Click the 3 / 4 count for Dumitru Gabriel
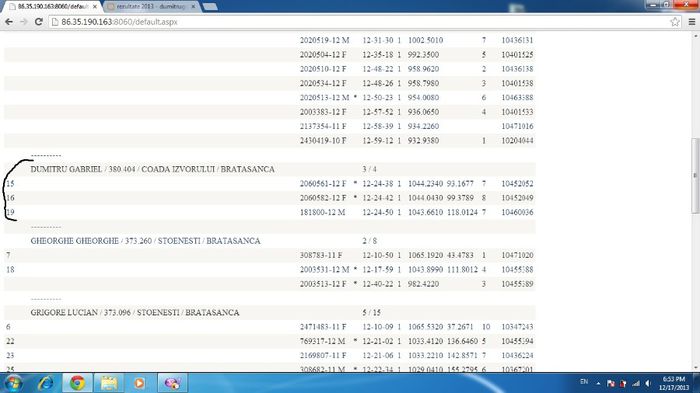 tap(369, 169)
